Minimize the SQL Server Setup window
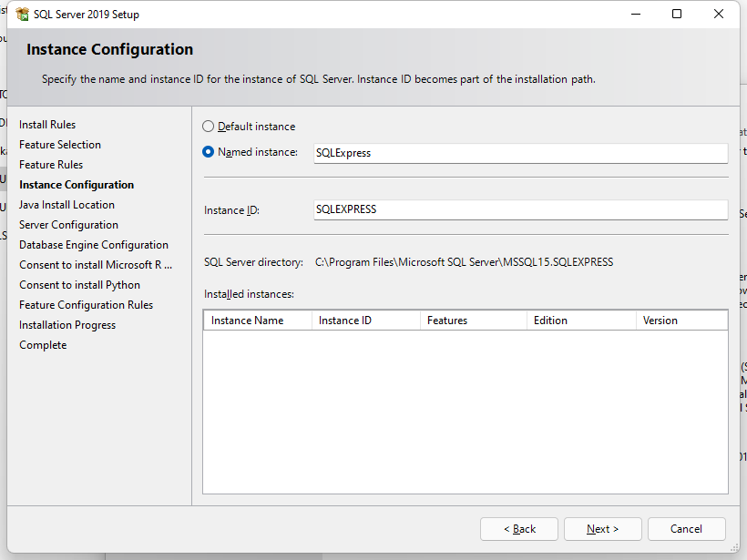 coord(636,14)
